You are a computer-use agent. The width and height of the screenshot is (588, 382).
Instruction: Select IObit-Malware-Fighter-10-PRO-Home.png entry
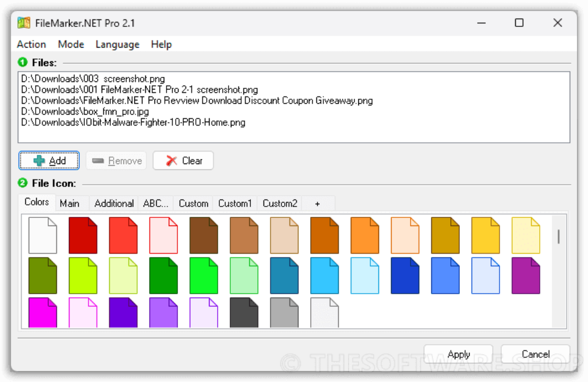coord(133,122)
